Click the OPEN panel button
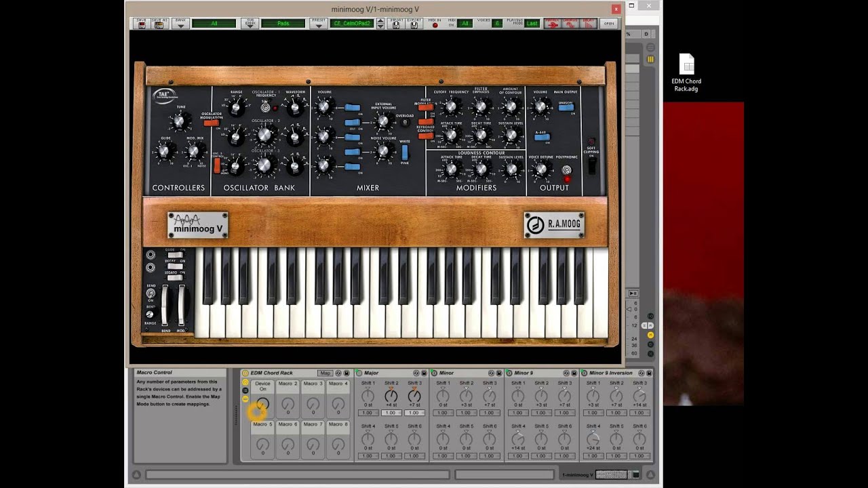 pos(608,24)
